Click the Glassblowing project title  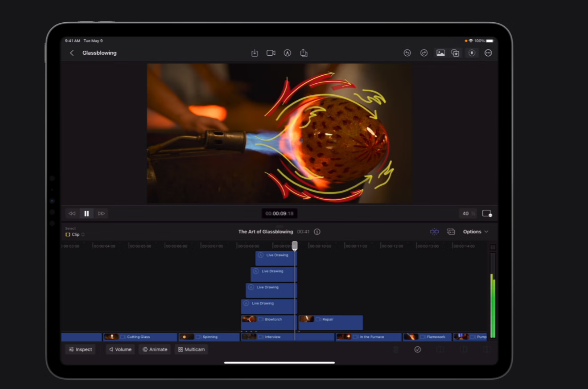tap(99, 53)
